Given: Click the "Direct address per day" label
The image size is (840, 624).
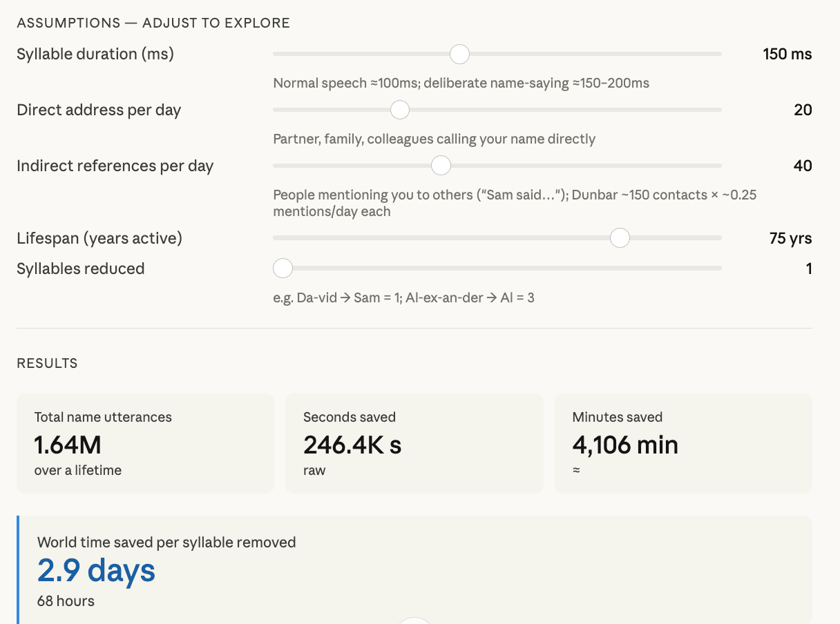Looking at the screenshot, I should click(x=99, y=110).
